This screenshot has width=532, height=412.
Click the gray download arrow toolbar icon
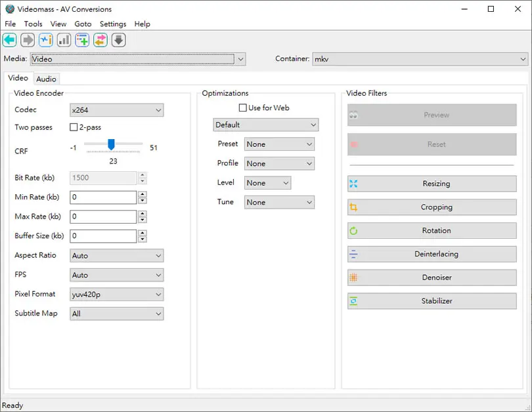(x=119, y=40)
